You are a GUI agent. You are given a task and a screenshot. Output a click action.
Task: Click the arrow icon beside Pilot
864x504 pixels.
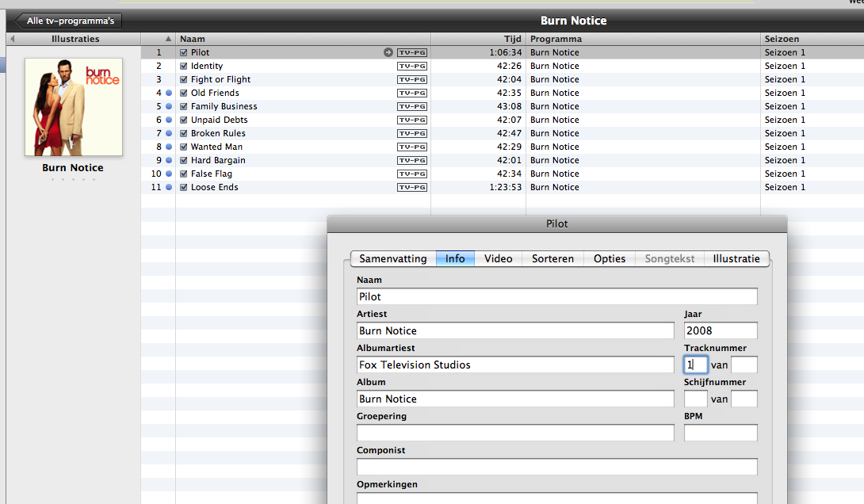[x=388, y=52]
